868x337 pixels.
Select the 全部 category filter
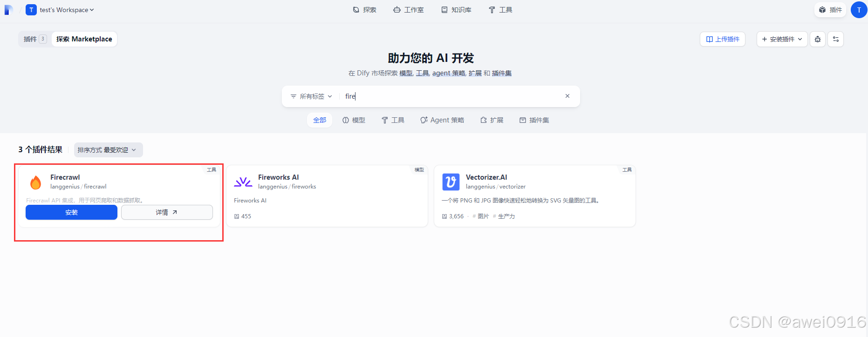pos(320,120)
